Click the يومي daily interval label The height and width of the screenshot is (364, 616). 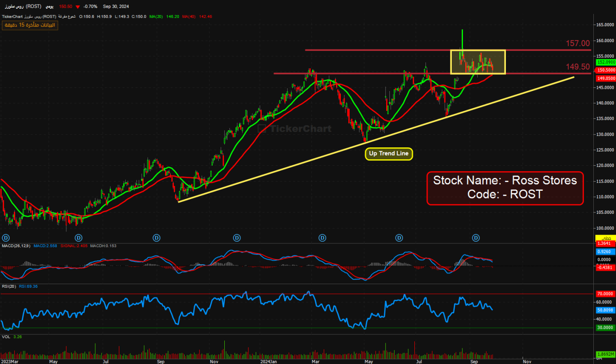[49, 6]
